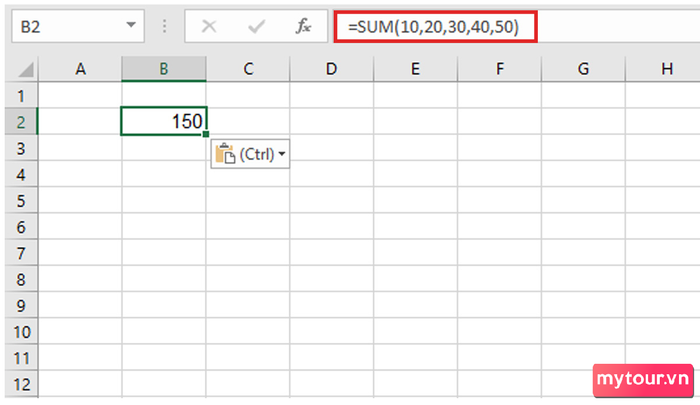
Task: Select column A header
Action: point(80,69)
